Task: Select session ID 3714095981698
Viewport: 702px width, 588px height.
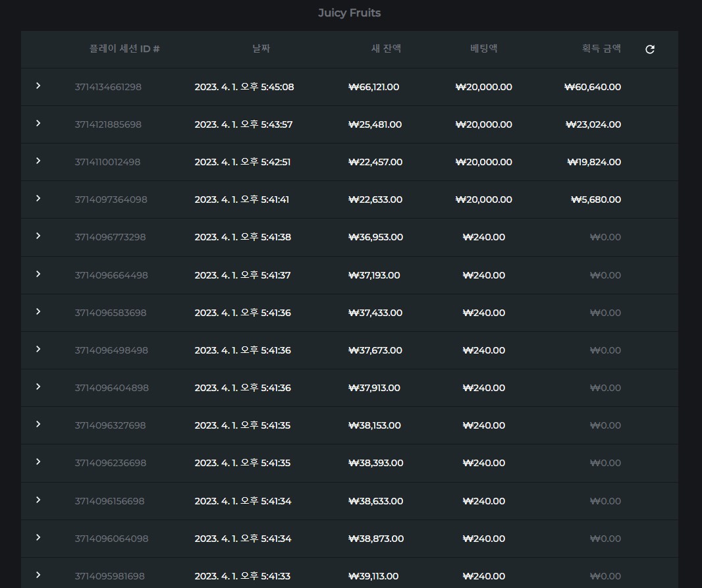Action: (110, 576)
